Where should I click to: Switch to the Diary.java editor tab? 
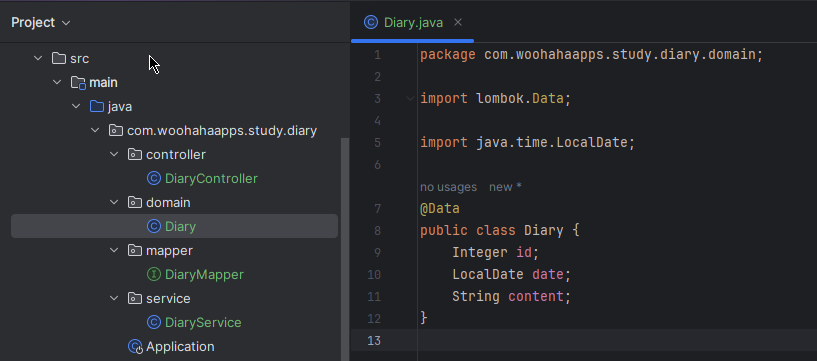413,22
